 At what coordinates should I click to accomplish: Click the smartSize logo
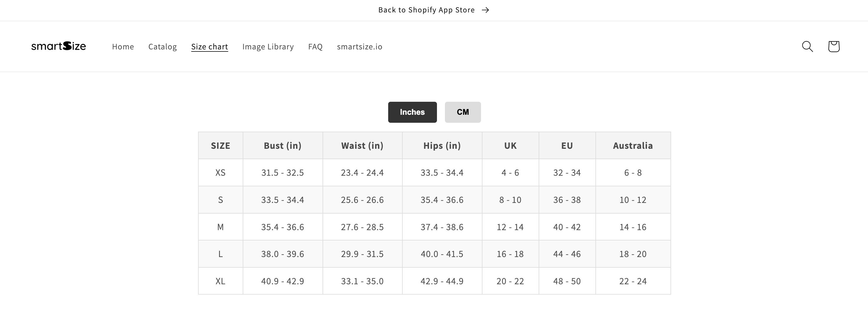(x=59, y=46)
